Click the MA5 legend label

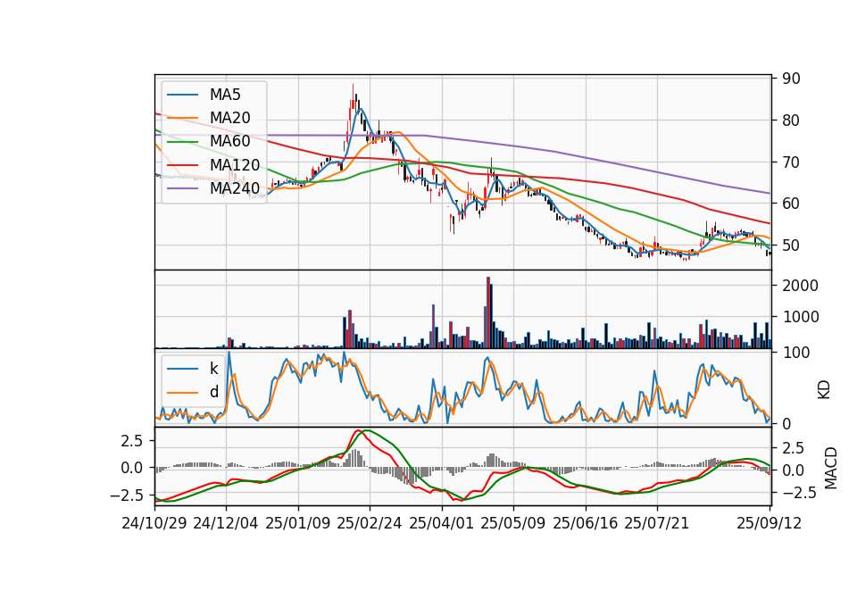[x=225, y=95]
